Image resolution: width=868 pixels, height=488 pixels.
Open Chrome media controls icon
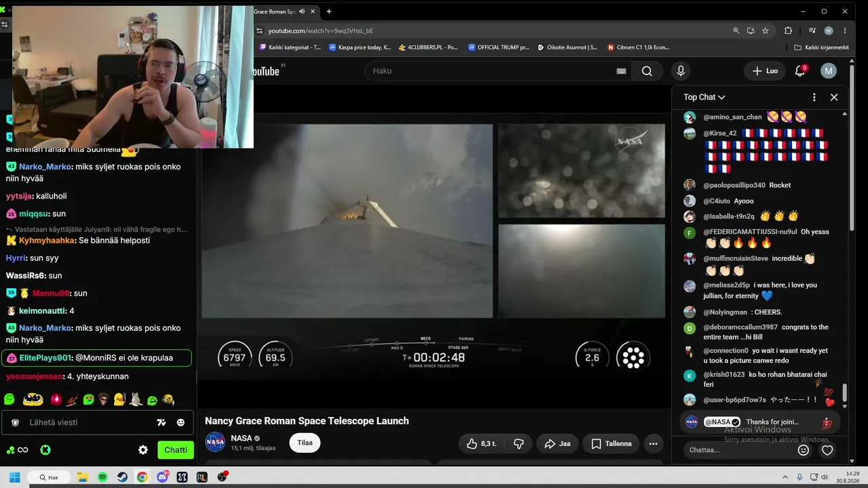[x=812, y=30]
